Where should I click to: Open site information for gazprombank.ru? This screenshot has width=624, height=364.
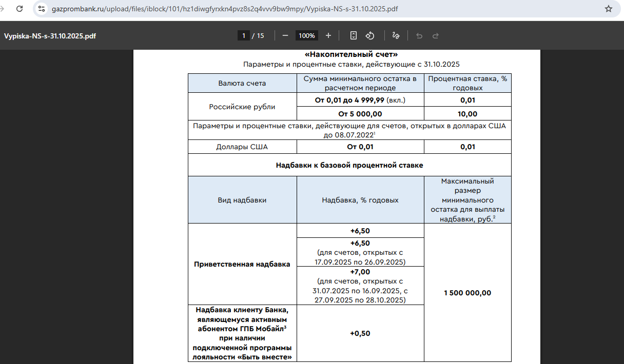[42, 9]
